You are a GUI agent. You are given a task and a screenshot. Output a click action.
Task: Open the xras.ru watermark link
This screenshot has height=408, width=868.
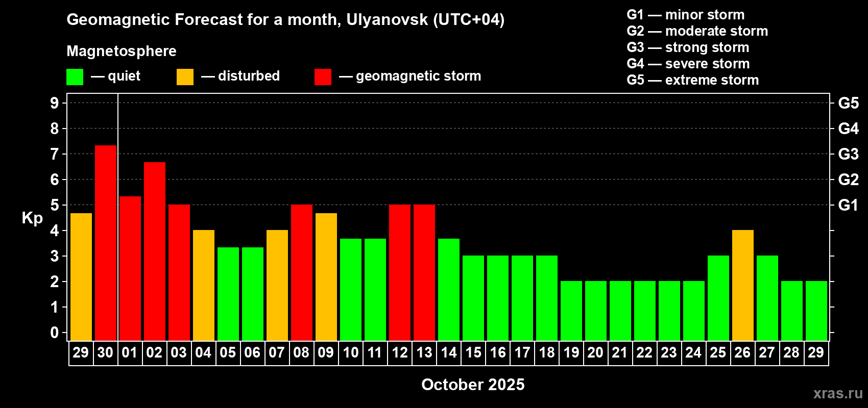point(838,393)
